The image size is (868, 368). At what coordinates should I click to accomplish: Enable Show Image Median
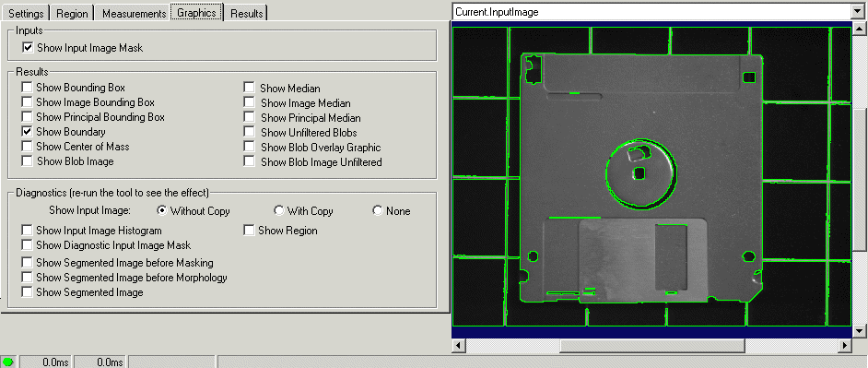(249, 102)
